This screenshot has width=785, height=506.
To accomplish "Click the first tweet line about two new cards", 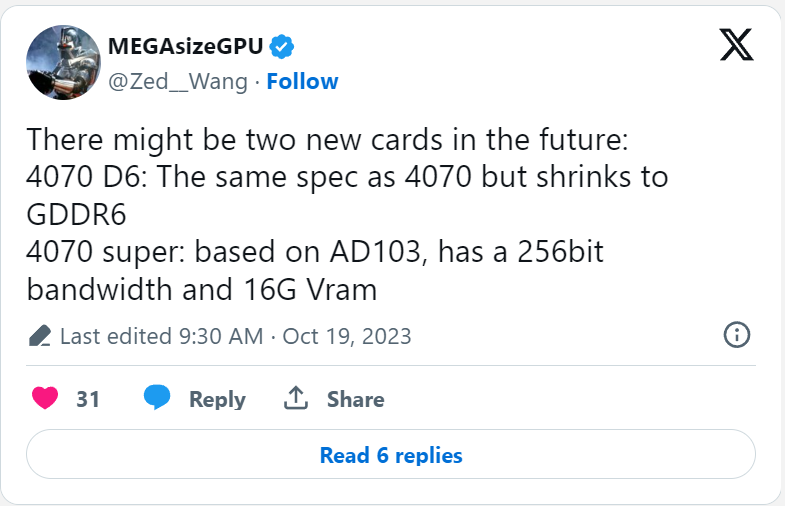I will click(x=327, y=139).
